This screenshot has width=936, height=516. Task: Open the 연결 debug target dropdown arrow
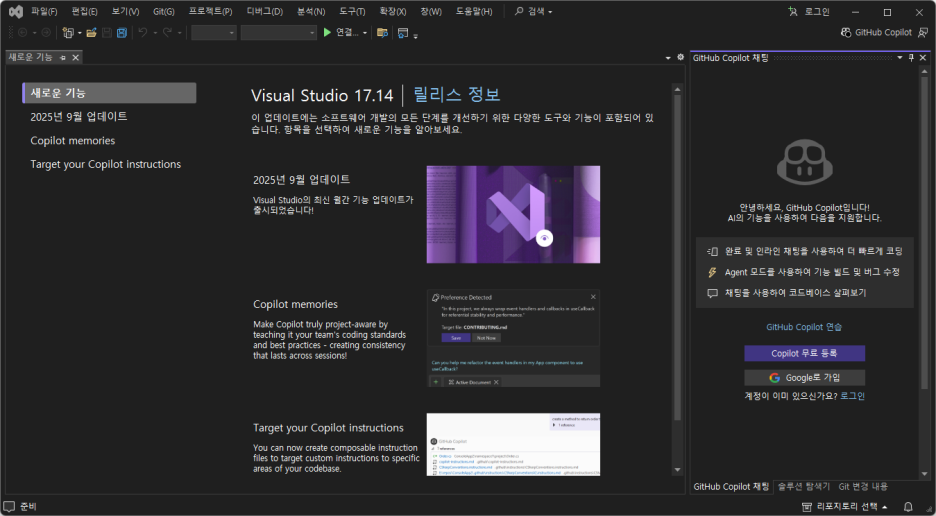(x=365, y=33)
